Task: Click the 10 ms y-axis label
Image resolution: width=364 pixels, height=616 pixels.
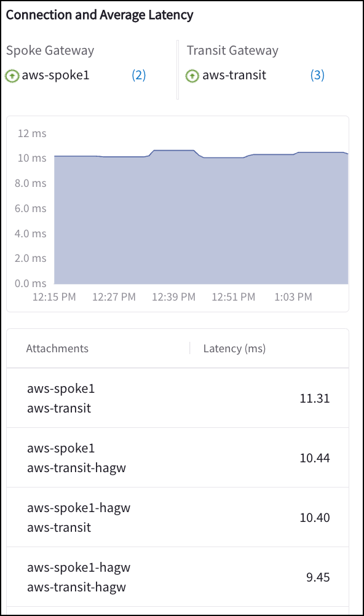Action: point(32,158)
